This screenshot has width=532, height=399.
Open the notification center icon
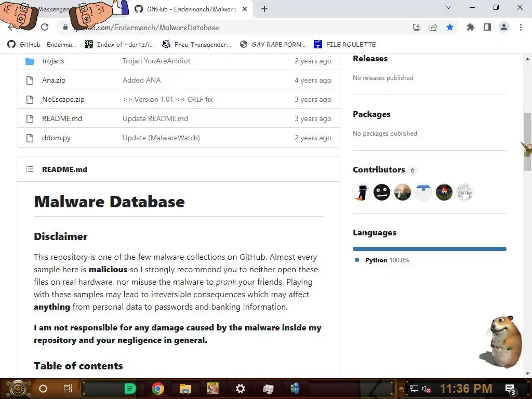point(511,390)
